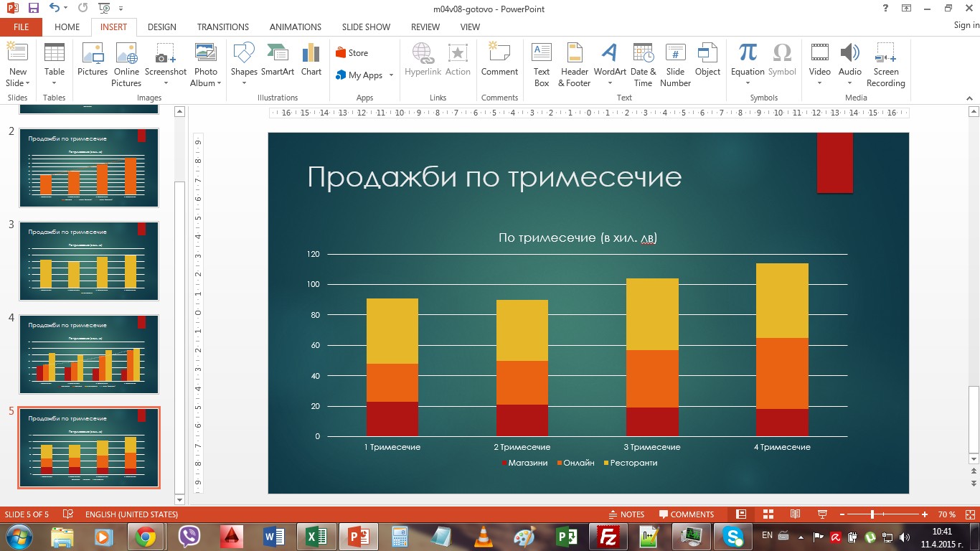Insert Date & Time
The image size is (980, 551).
click(643, 65)
